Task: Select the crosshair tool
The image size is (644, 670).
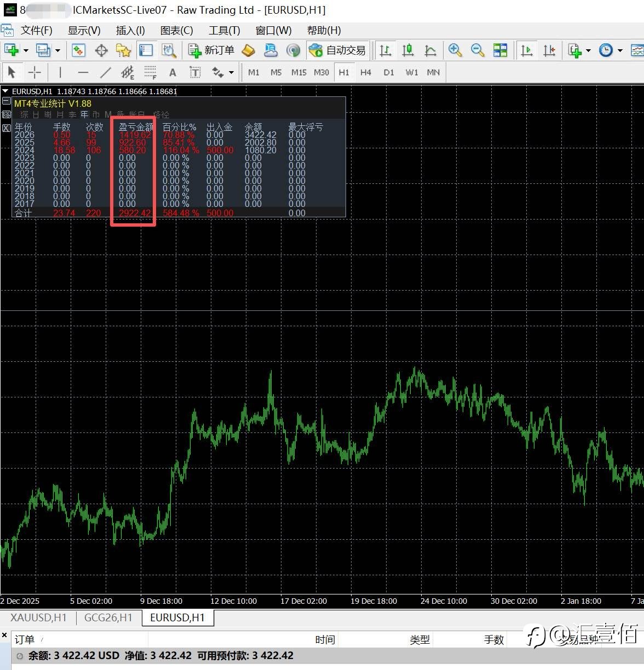Action: coord(34,72)
